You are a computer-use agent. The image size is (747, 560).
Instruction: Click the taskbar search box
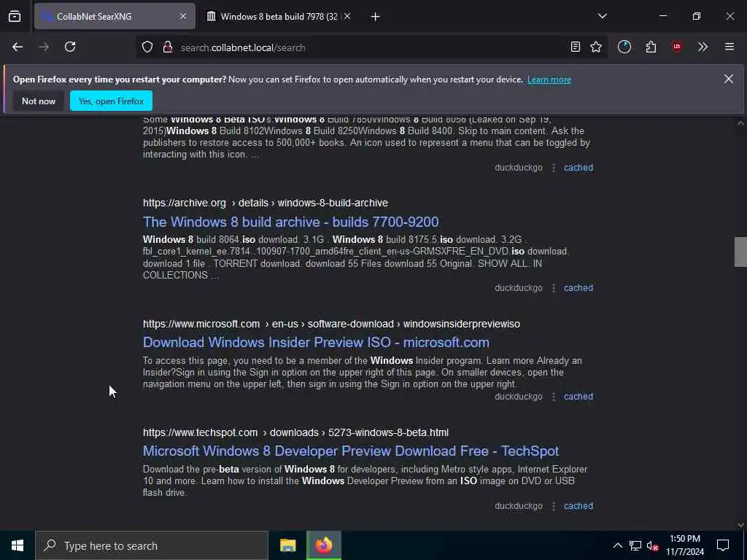152,545
